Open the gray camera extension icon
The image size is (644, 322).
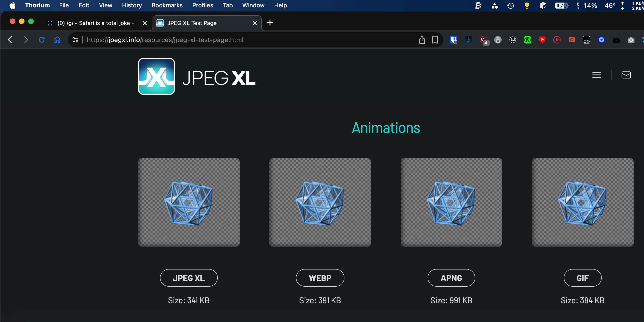631,40
